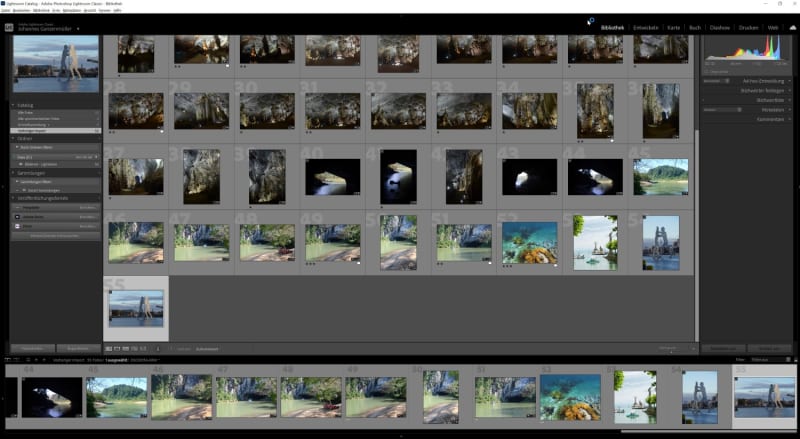Click Sammlungen filtern search field
800x439 pixels.
56,182
